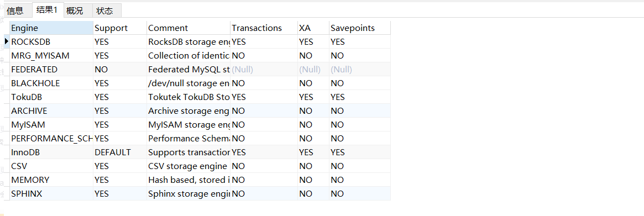Click the "MyISAM storage eng" comment cell
Viewport: 644px width, 216px height.
click(189, 124)
